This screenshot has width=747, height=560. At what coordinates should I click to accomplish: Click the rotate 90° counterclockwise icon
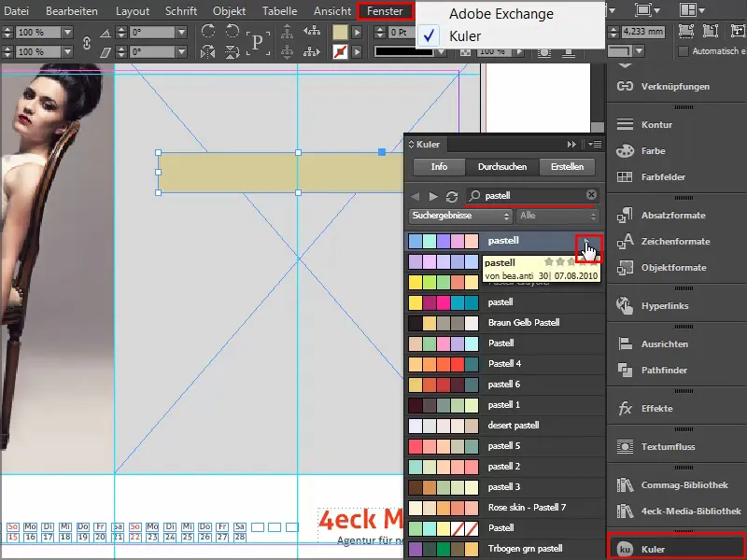(x=232, y=32)
